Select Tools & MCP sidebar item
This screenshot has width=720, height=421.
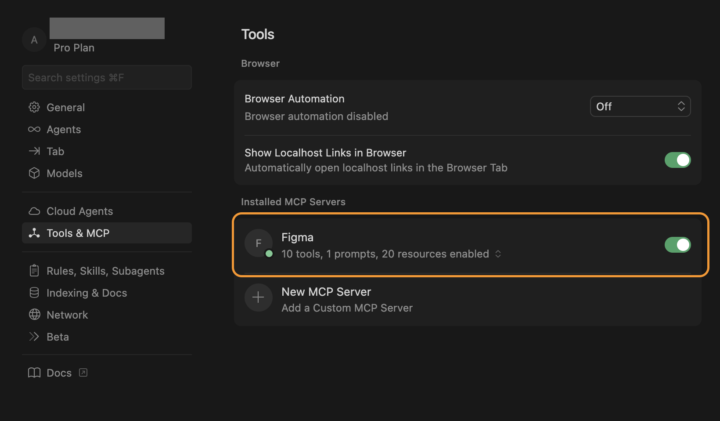107,233
